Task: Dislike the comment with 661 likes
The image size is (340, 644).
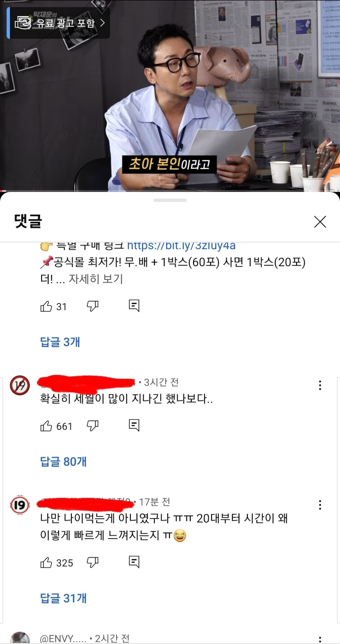Action: tap(93, 426)
